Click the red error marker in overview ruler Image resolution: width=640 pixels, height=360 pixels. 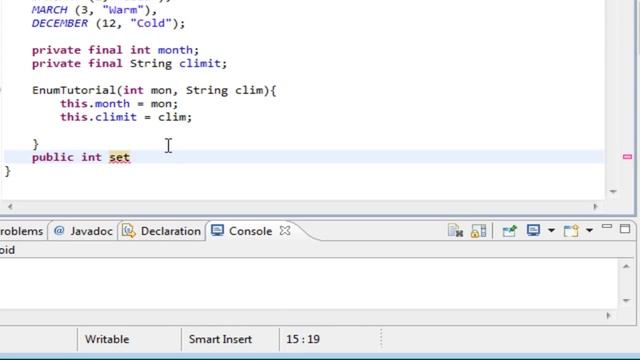pos(627,157)
